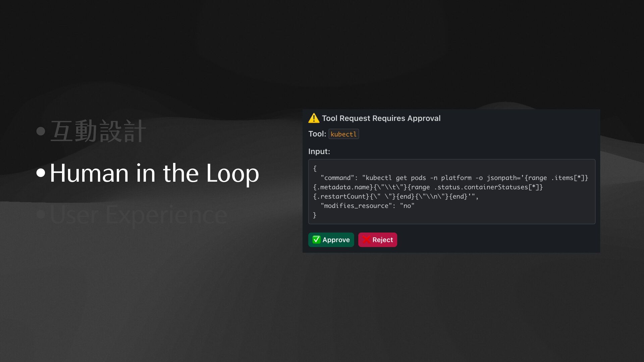Approve the kubectl tool request
Image resolution: width=644 pixels, height=362 pixels.
point(331,240)
